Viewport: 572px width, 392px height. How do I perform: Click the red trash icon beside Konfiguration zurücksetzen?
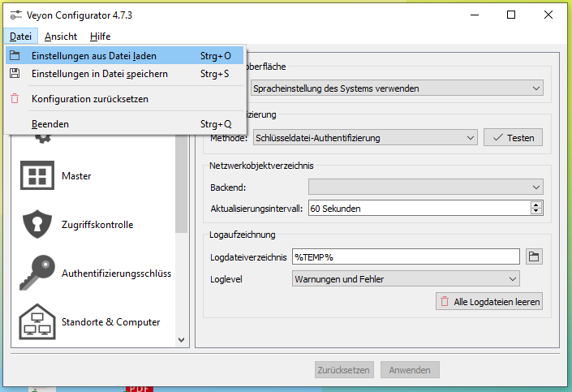(x=15, y=98)
